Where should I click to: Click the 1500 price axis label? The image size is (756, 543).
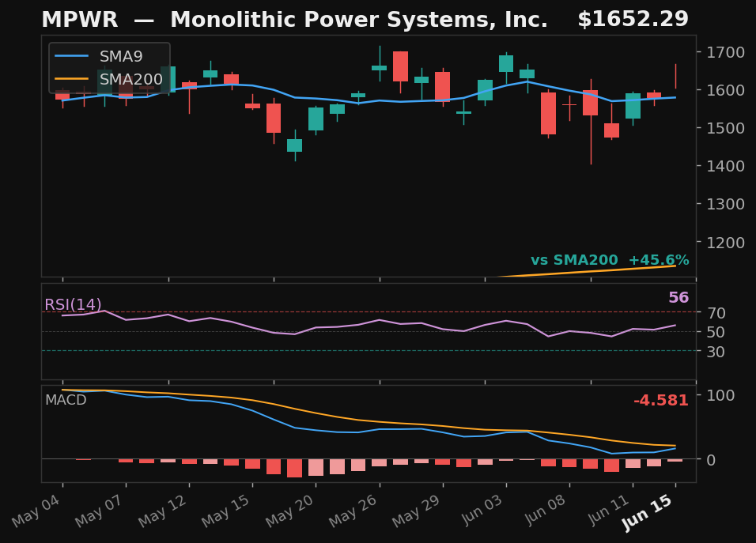tap(726, 128)
